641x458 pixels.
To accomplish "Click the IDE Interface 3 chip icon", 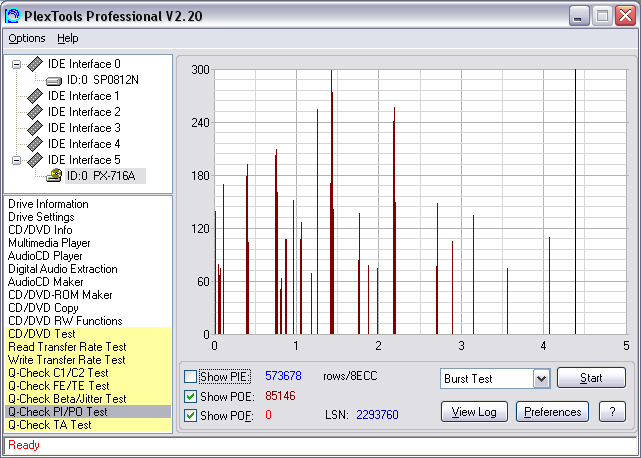I will pos(35,128).
